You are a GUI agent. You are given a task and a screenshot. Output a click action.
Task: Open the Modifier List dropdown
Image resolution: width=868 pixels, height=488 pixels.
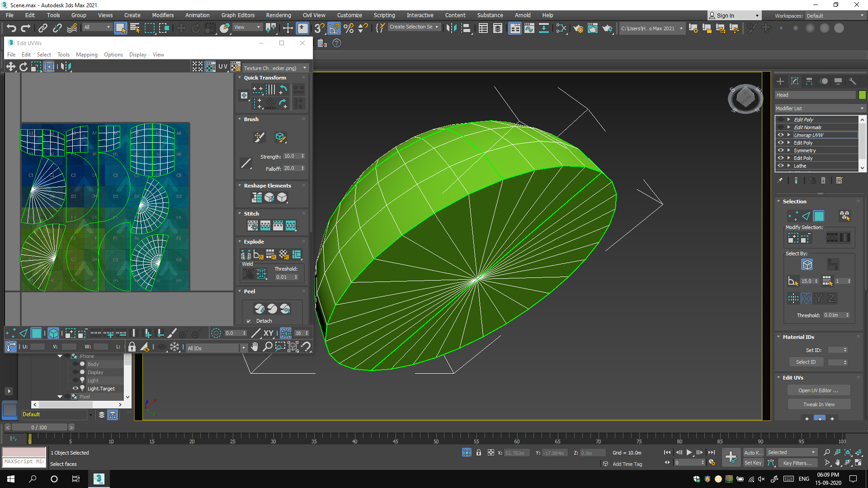(820, 108)
